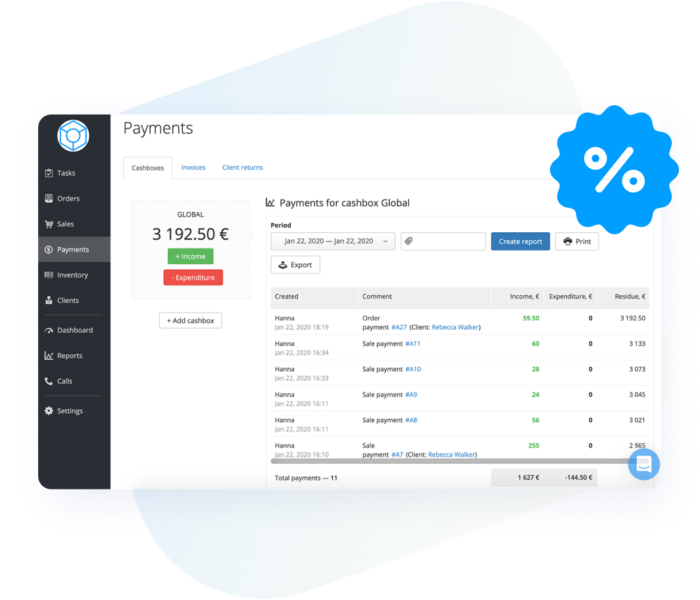Go to Orders in sidebar
This screenshot has height=600, width=700.
(68, 199)
